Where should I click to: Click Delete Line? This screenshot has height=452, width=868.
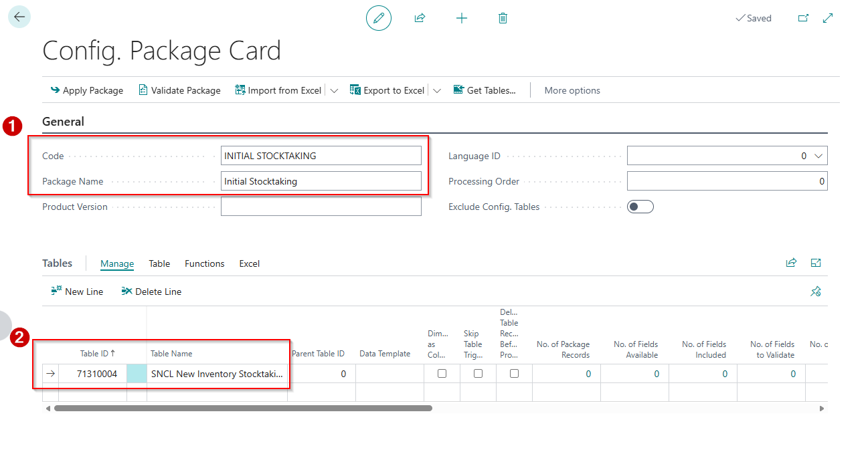coord(151,292)
